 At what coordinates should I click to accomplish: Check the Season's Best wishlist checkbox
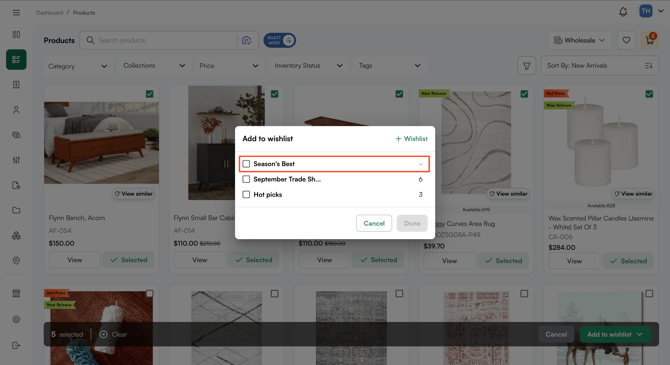pos(246,164)
